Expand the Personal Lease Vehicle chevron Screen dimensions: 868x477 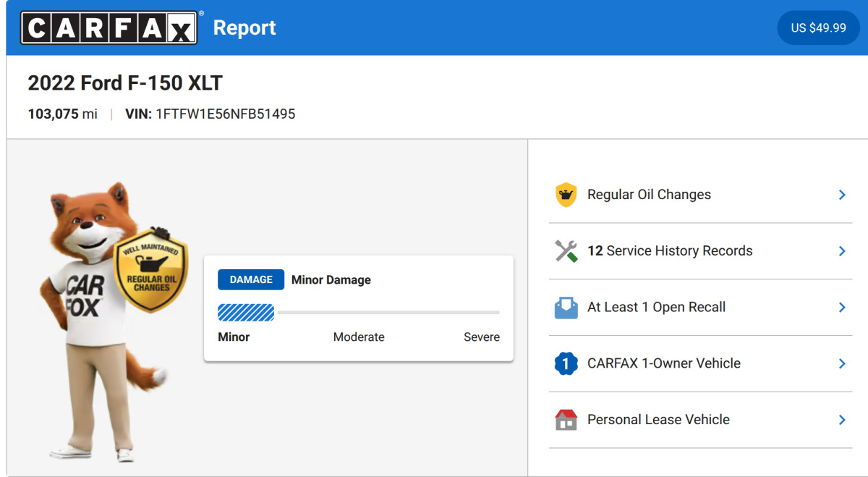pos(842,420)
